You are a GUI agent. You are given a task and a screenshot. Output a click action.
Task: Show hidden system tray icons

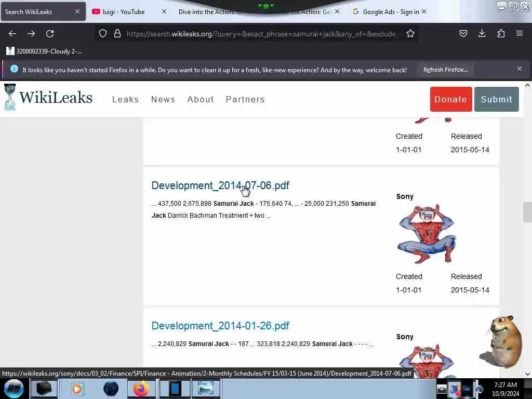click(x=442, y=389)
